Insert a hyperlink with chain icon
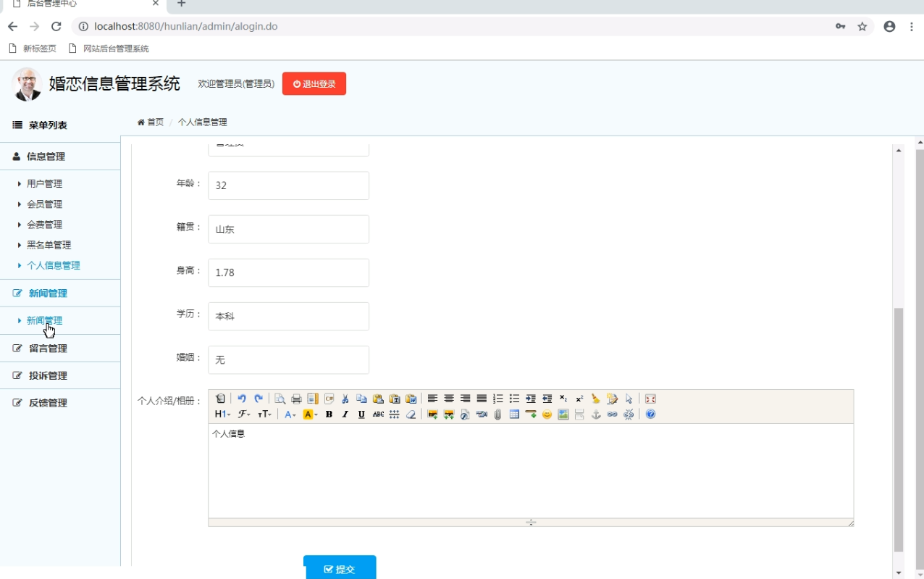Screen dimensions: 924x579 (613, 415)
